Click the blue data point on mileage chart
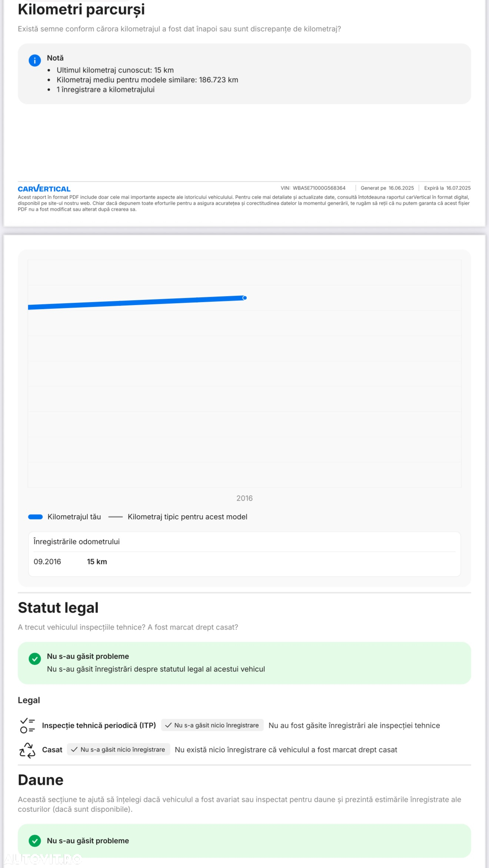This screenshot has height=868, width=489. tap(245, 298)
